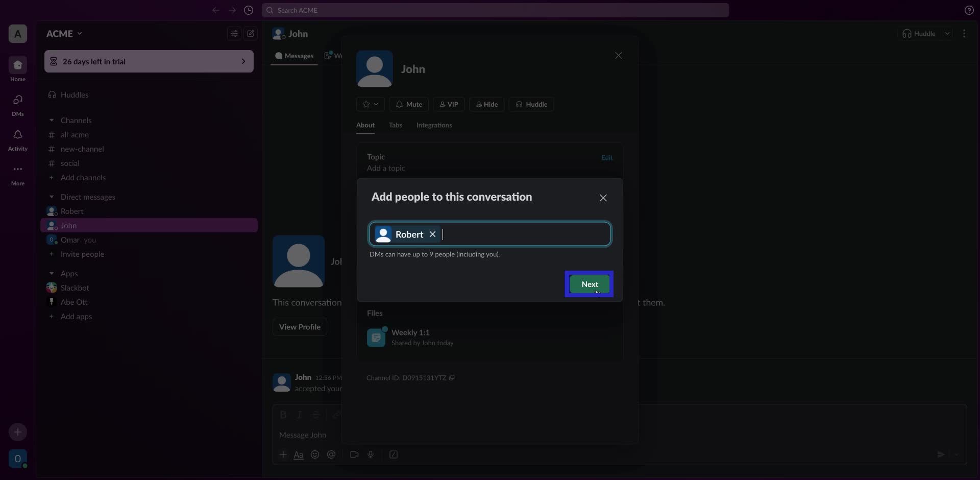Open the compose new message icon
The width and height of the screenshot is (980, 480).
[x=251, y=33]
